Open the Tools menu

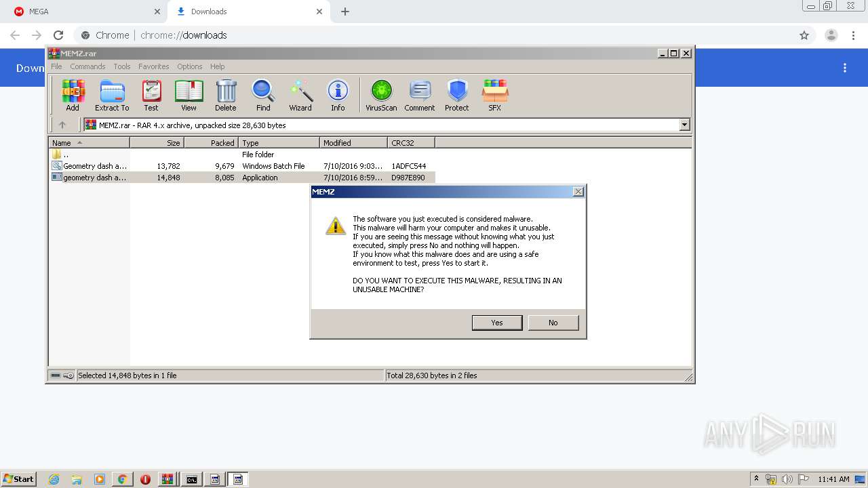click(122, 66)
